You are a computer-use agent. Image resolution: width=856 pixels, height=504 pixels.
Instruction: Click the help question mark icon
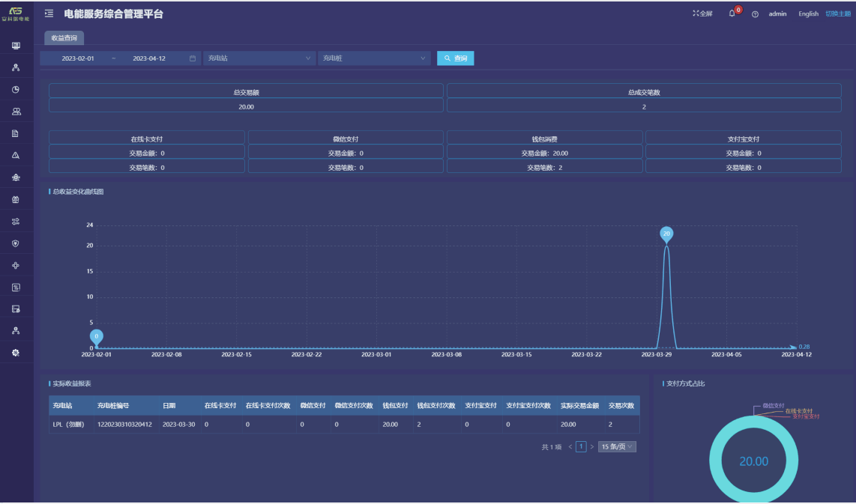(x=755, y=14)
